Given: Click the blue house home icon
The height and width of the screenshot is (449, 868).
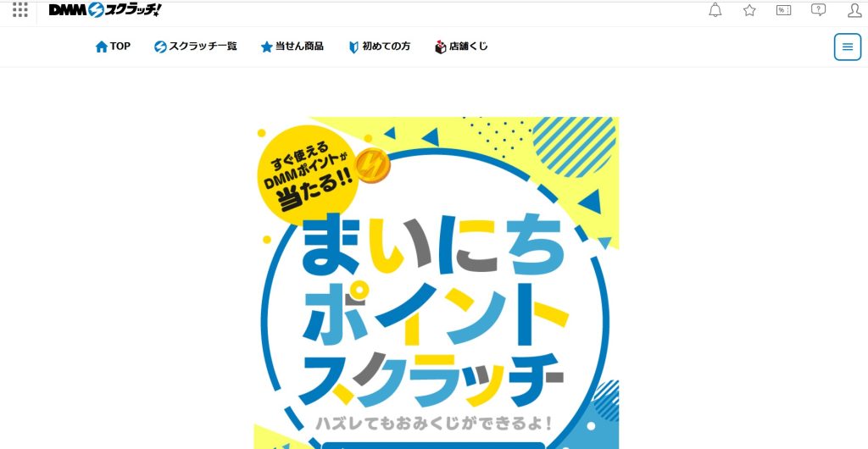Looking at the screenshot, I should coord(102,47).
